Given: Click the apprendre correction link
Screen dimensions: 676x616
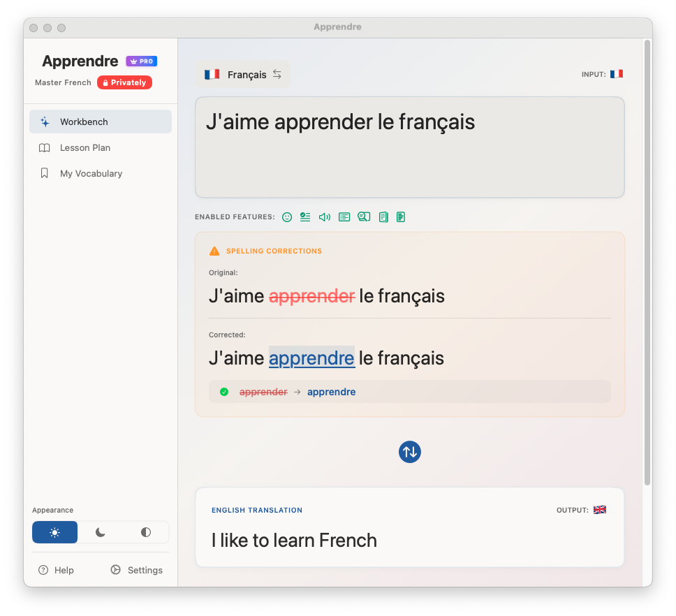Looking at the screenshot, I should [311, 358].
